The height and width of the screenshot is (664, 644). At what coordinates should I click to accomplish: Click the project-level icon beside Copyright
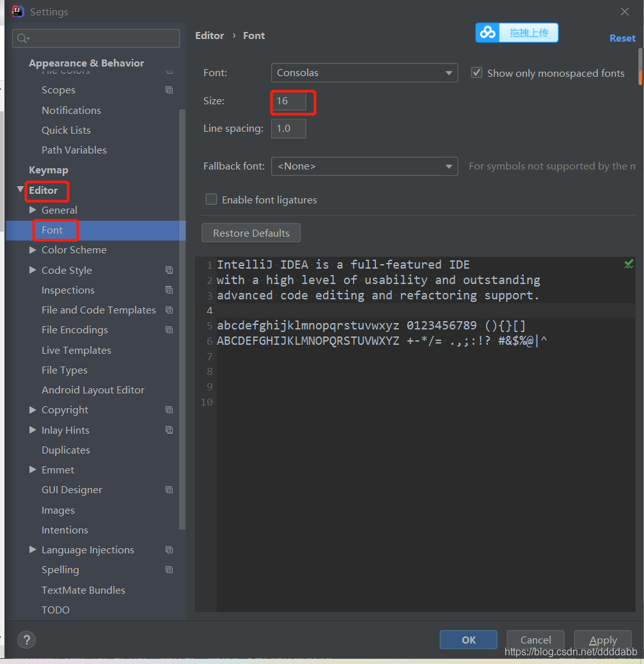pos(169,409)
